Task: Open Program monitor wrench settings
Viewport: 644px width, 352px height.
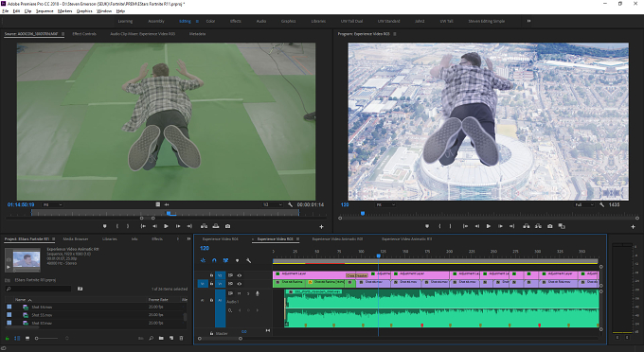Action: pyautogui.click(x=601, y=204)
